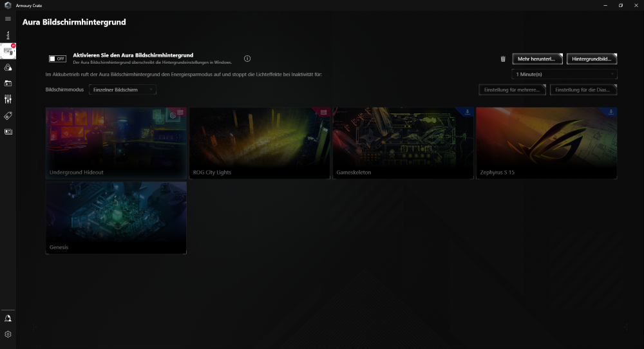Open the Game Library folder sidebar icon

pyautogui.click(x=8, y=83)
